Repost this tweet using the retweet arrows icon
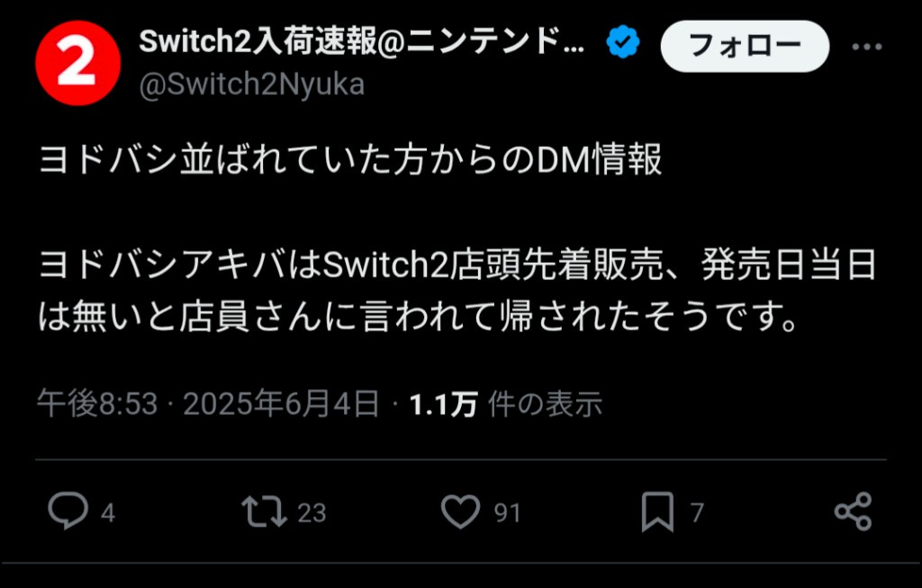 (264, 511)
